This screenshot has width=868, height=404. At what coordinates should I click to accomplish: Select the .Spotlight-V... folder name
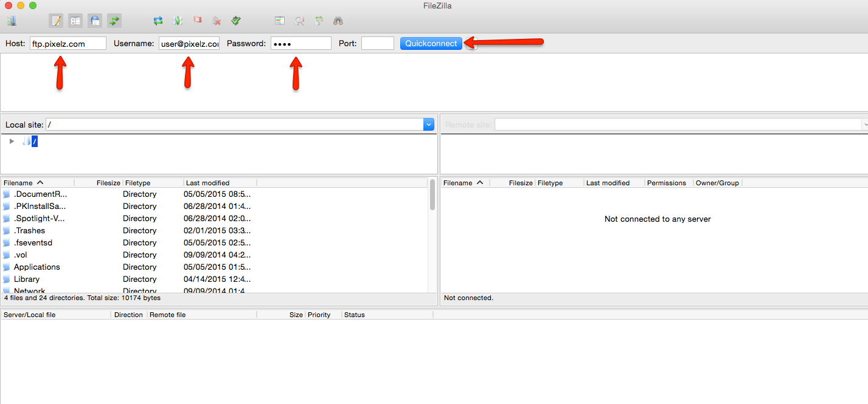40,219
